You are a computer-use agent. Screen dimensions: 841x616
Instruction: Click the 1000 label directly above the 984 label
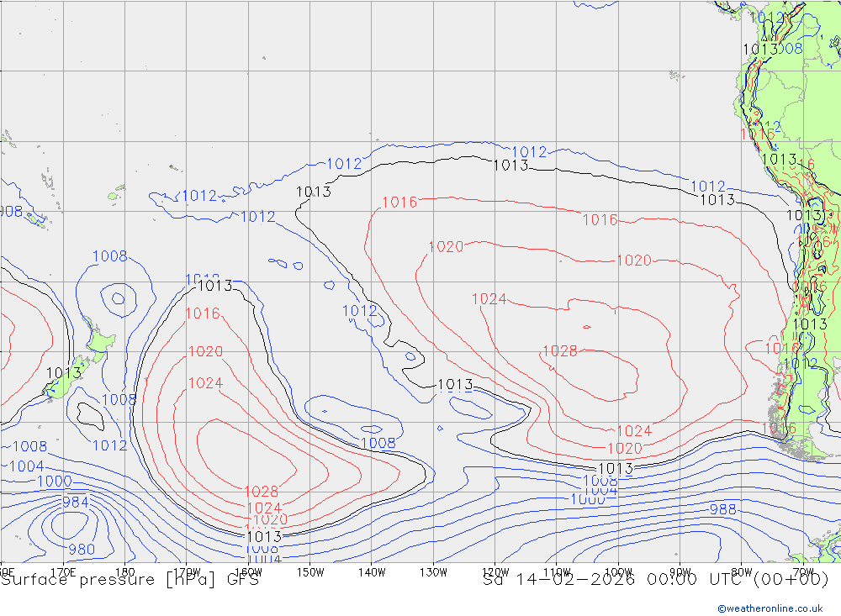coord(54,481)
